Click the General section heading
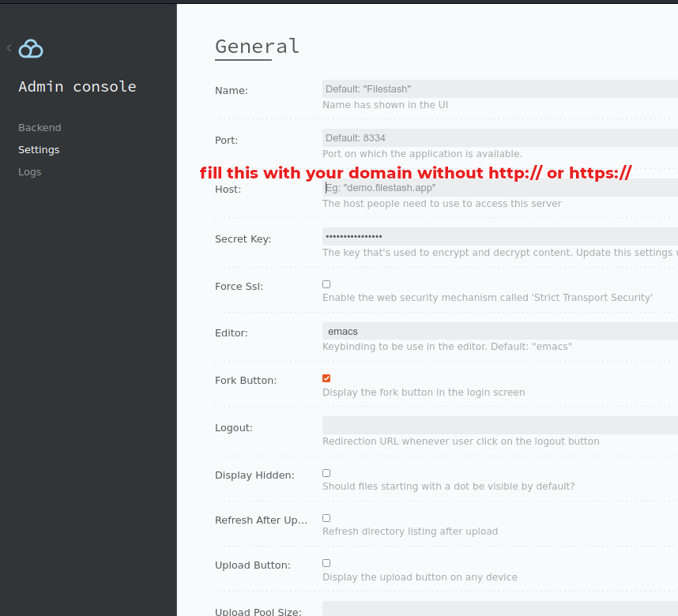Viewport: 678px width, 616px height. pos(257,47)
